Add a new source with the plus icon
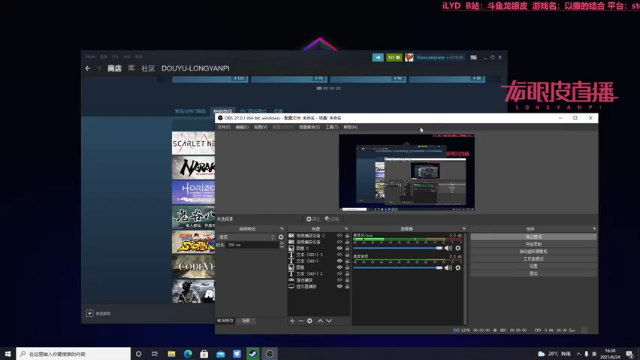Viewport: 640px width, 360px height. (292, 321)
